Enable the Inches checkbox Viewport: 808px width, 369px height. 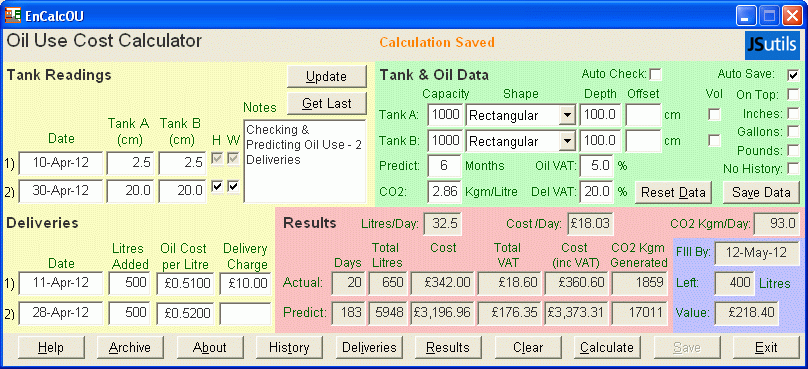tap(793, 113)
